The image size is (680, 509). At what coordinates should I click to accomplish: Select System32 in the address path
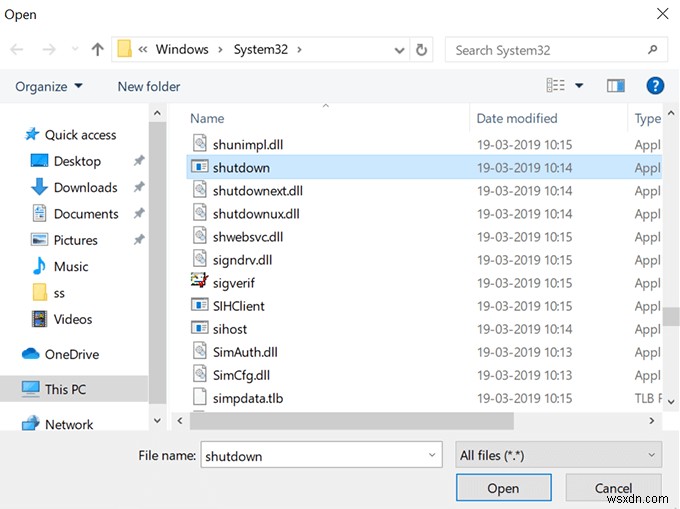point(261,49)
